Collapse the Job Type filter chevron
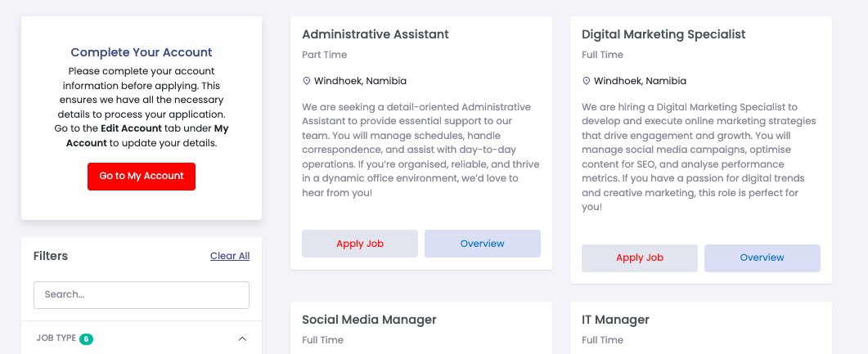 (242, 338)
